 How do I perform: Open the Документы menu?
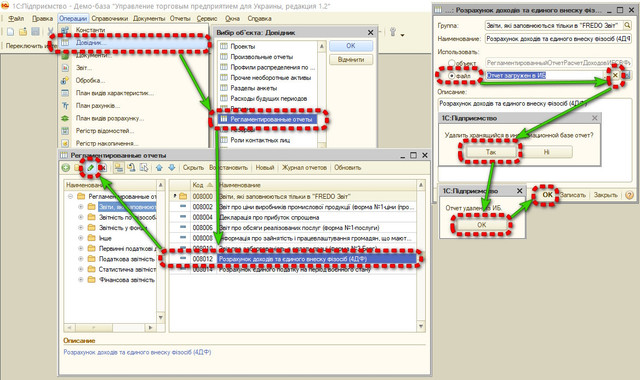[149, 18]
